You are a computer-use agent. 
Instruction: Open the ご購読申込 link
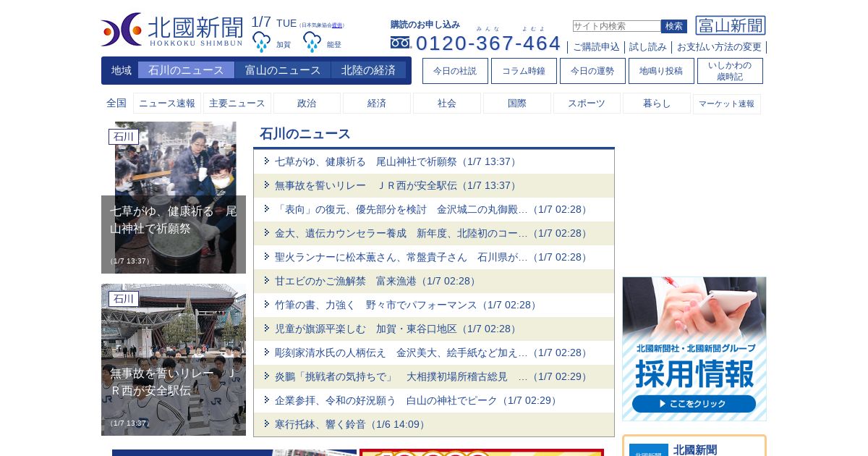pyautogui.click(x=596, y=47)
